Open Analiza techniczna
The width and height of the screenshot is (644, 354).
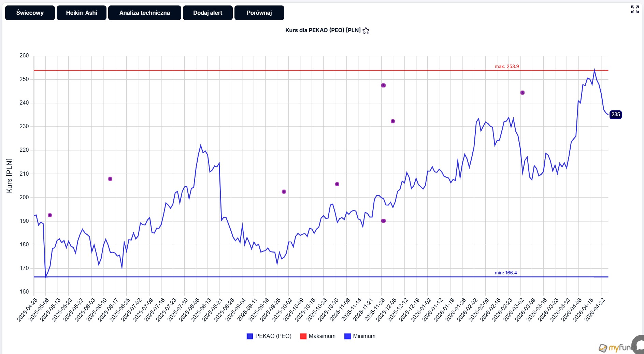pos(145,13)
